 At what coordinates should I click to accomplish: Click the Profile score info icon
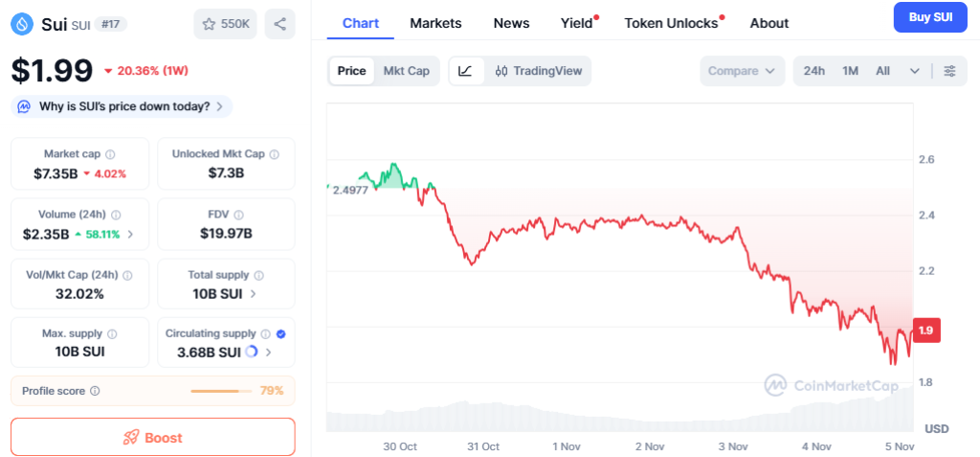tap(95, 391)
